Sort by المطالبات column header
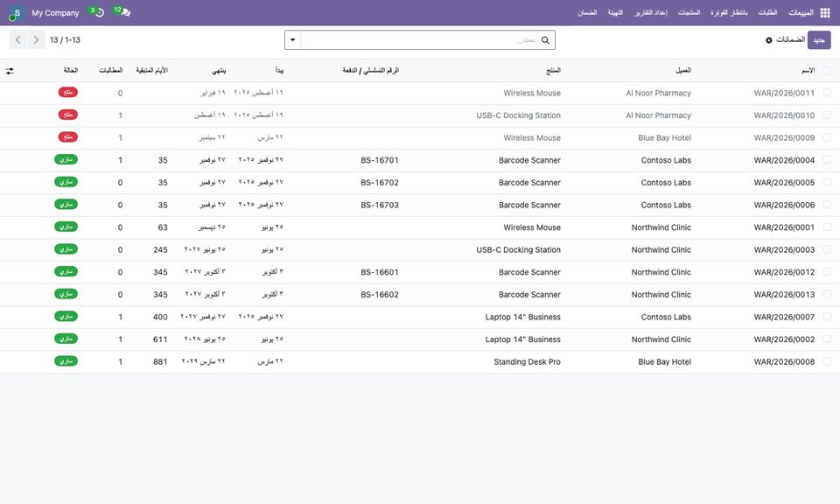The image size is (840, 504). [x=111, y=71]
